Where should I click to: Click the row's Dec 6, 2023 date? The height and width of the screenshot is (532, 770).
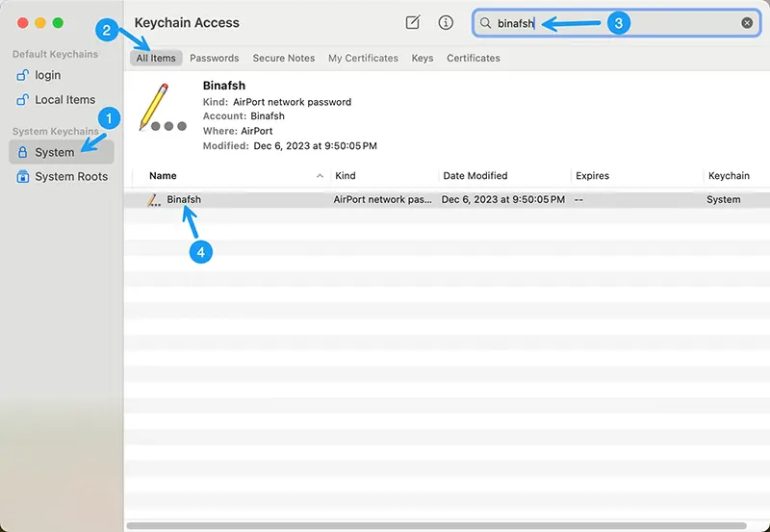pos(502,199)
